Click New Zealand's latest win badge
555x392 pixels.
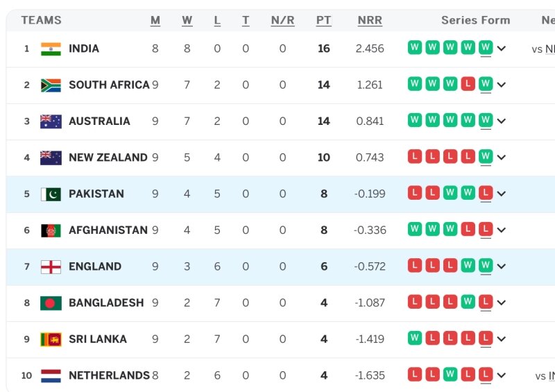click(486, 157)
